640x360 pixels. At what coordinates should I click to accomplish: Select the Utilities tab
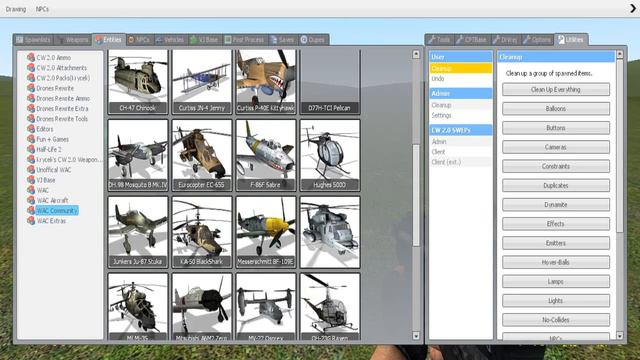pos(571,40)
